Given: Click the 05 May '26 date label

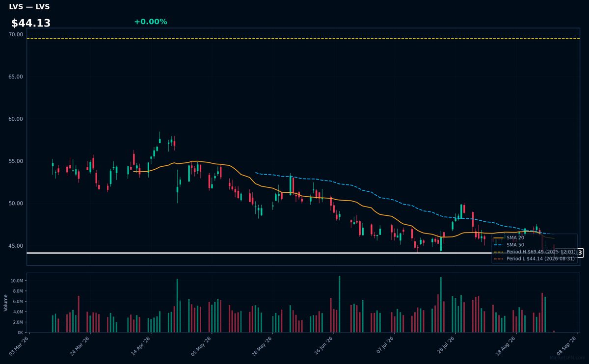Looking at the screenshot, I should click(x=202, y=345).
